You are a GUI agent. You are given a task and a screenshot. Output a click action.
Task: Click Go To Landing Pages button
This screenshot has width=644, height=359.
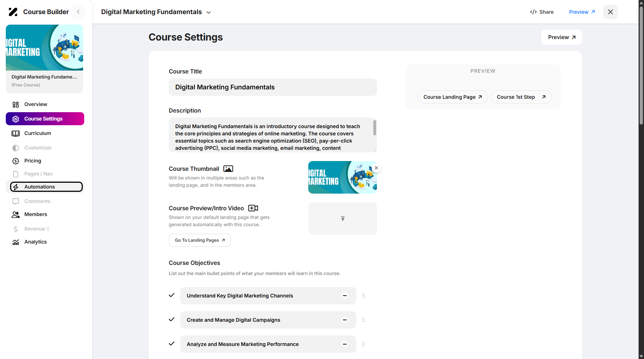(199, 240)
